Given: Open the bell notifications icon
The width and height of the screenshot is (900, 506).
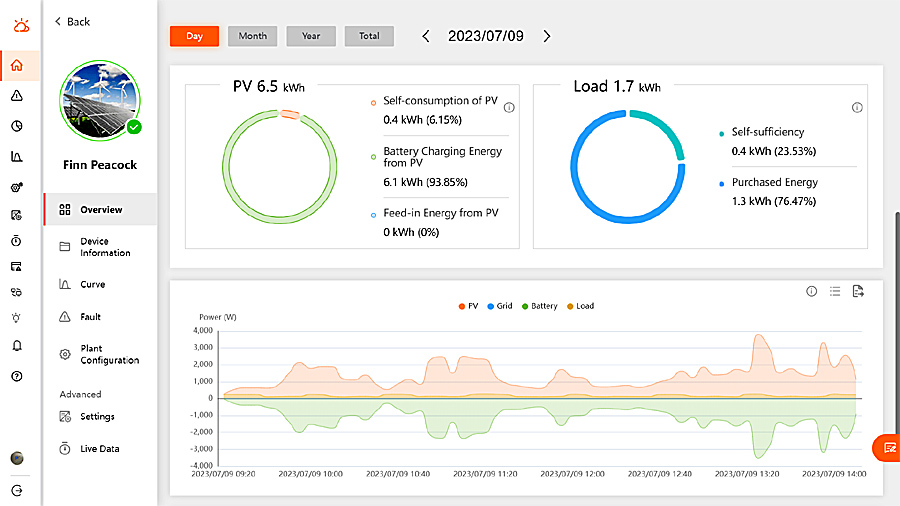Looking at the screenshot, I should tap(17, 345).
